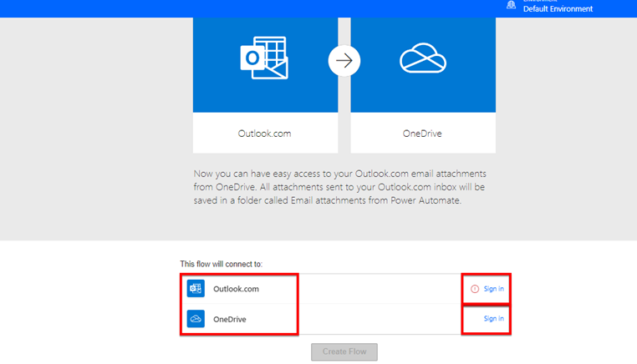Click the red warning icon beside Outlook.com Sign in
This screenshot has height=364, width=637.
pos(475,289)
